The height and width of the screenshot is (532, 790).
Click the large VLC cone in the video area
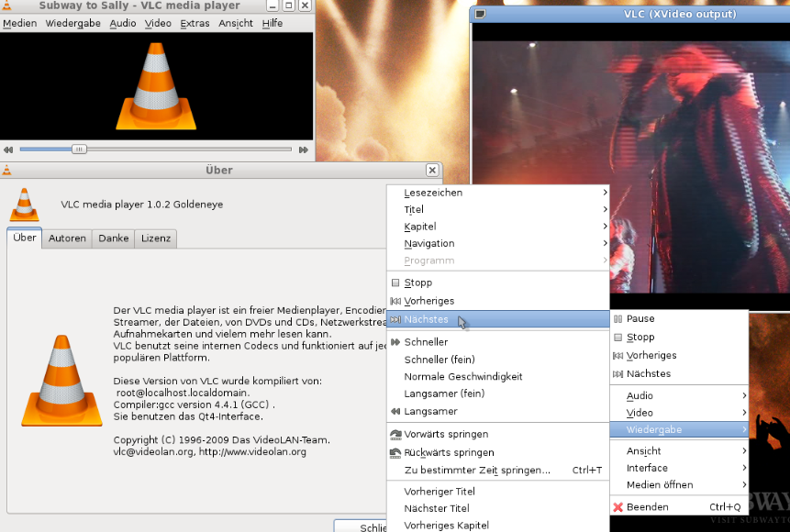[x=156, y=86]
